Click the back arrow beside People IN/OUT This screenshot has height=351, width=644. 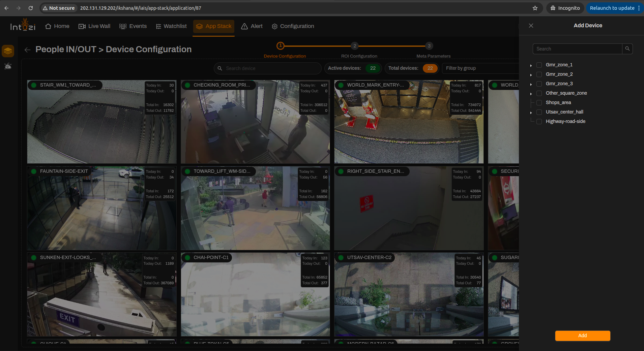click(28, 50)
